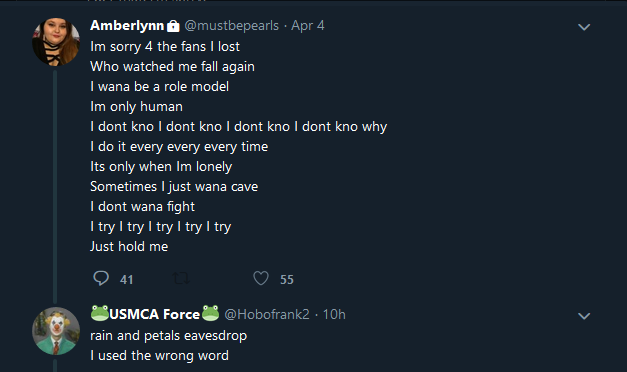Viewport: 627px width, 372px height.
Task: Click the 41 replies count
Action: (x=126, y=280)
